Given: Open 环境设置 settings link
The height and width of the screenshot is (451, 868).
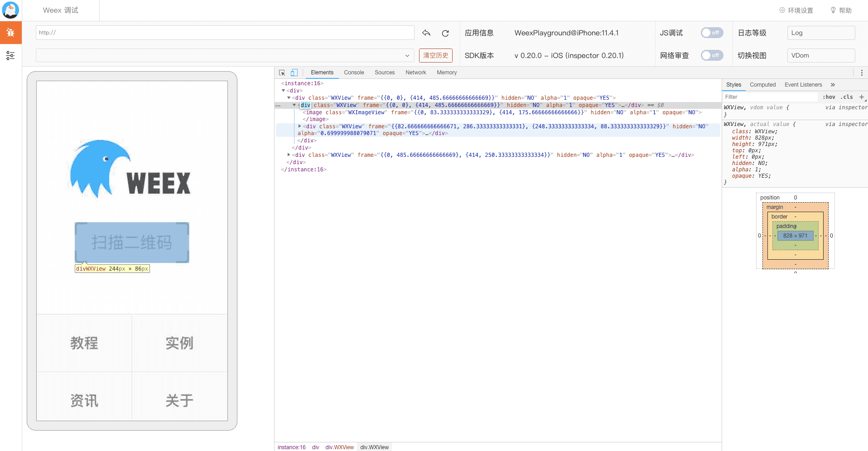Looking at the screenshot, I should pyautogui.click(x=796, y=10).
